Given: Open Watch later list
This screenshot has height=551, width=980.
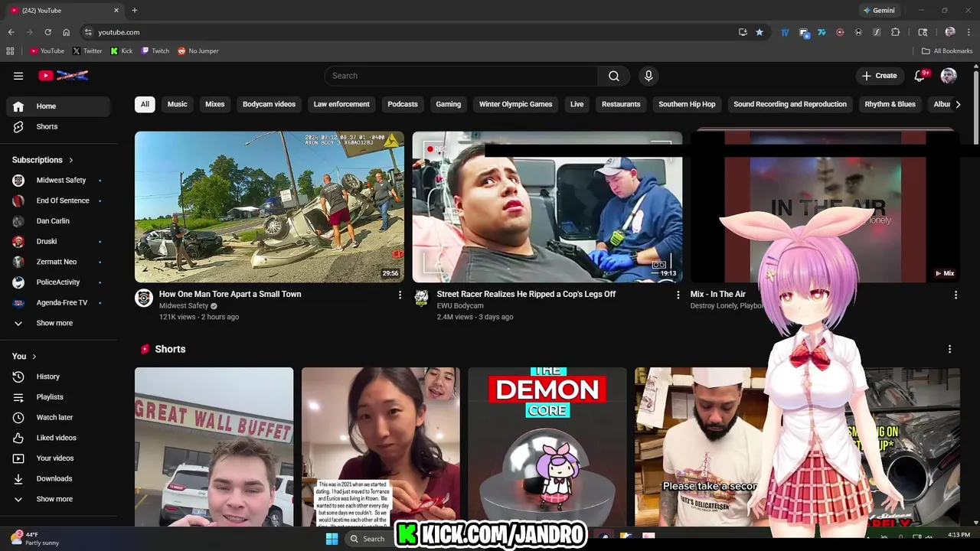Looking at the screenshot, I should pos(58,418).
